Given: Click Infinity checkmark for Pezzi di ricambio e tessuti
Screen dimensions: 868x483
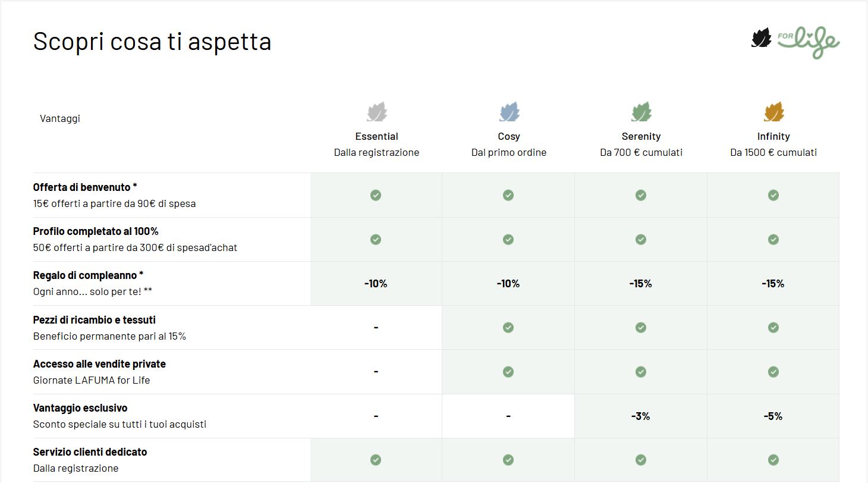Looking at the screenshot, I should tap(773, 327).
